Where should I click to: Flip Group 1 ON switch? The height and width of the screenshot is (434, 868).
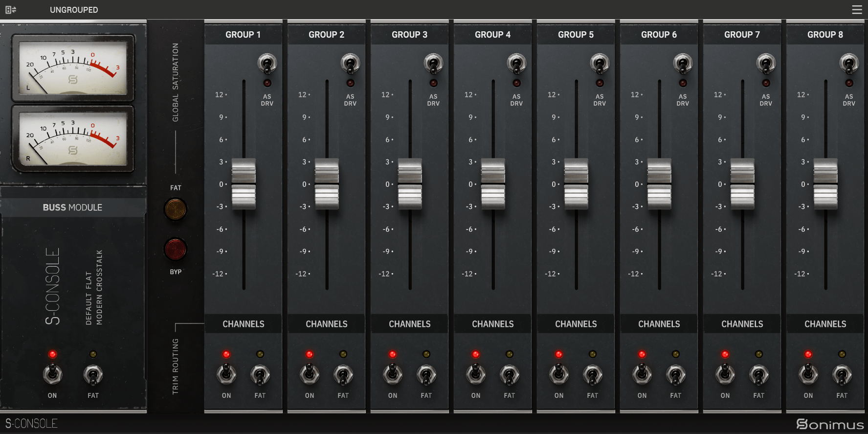coord(226,374)
